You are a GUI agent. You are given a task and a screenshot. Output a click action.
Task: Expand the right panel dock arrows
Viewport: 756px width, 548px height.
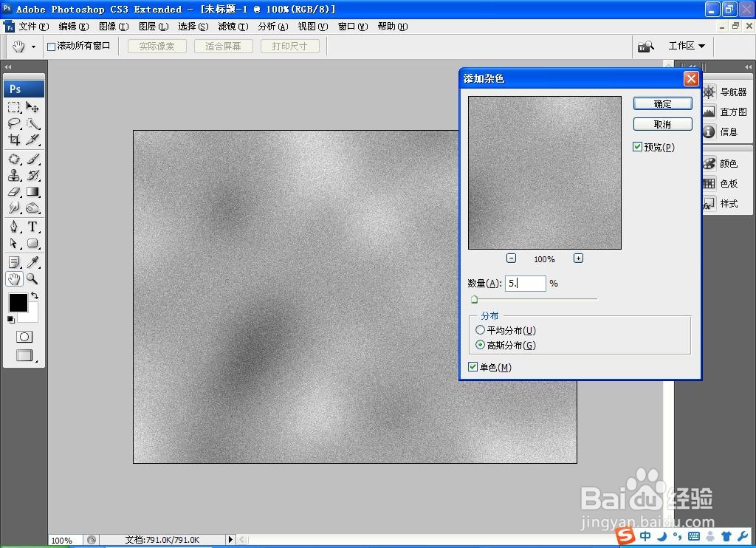pos(747,66)
